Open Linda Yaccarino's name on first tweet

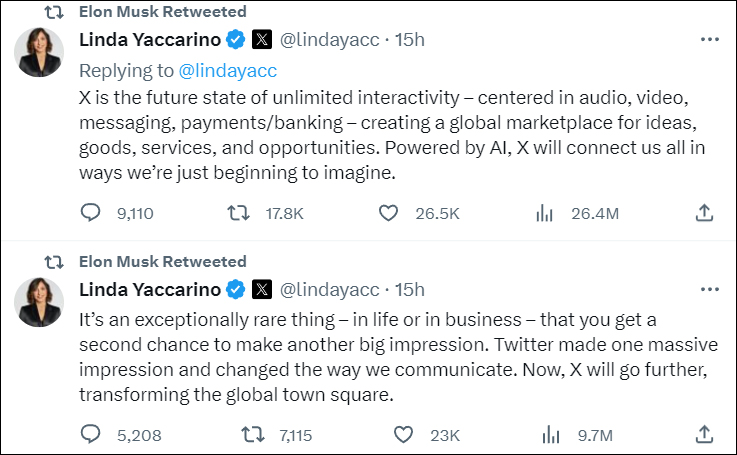[149, 40]
